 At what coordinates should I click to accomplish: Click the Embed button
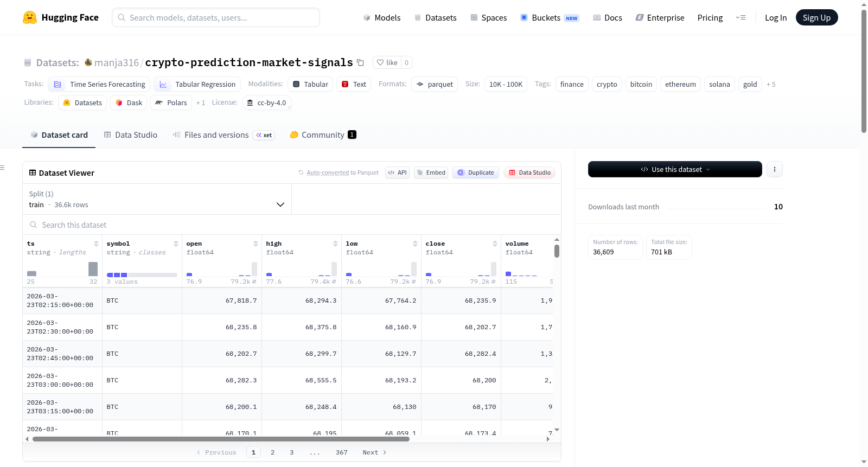pos(431,172)
